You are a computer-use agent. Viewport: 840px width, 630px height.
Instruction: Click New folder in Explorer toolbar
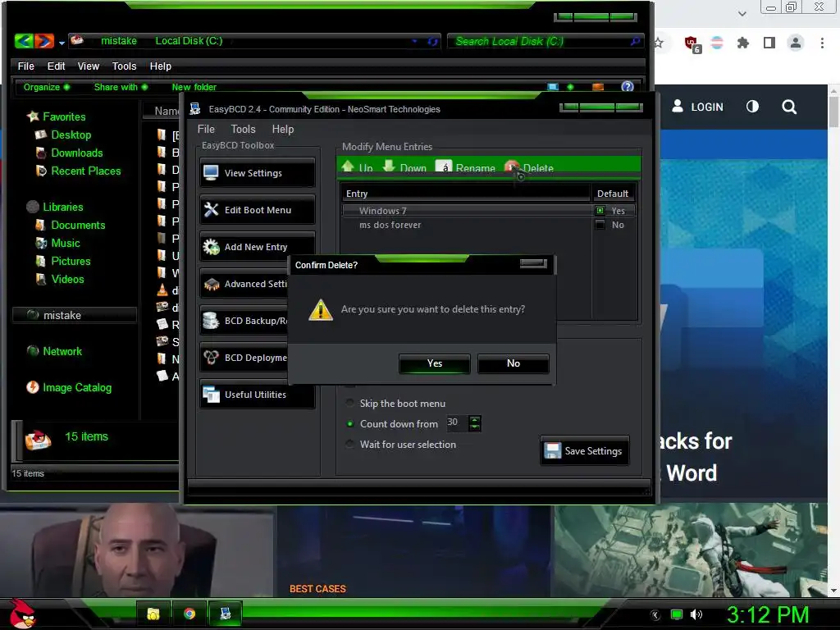194,87
